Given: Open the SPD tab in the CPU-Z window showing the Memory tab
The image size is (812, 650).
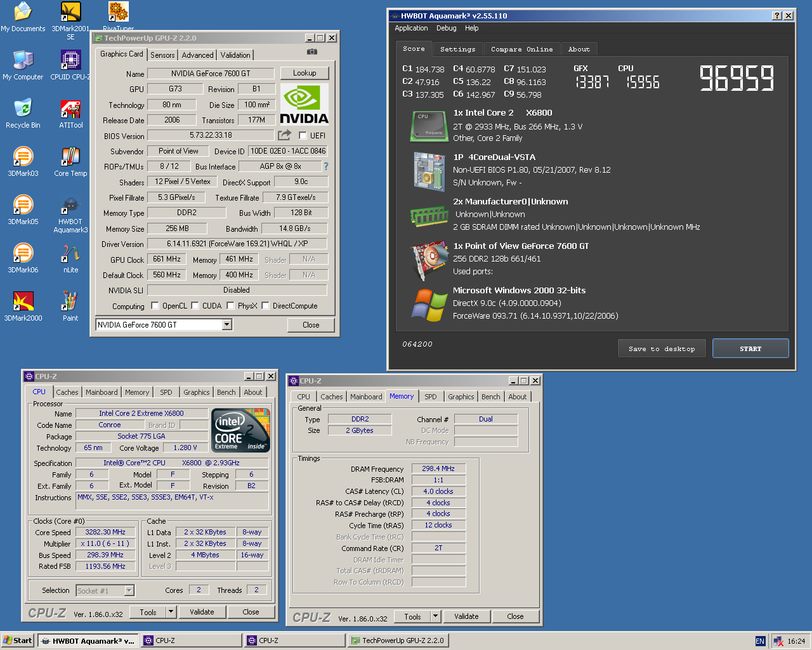Looking at the screenshot, I should coord(431,397).
